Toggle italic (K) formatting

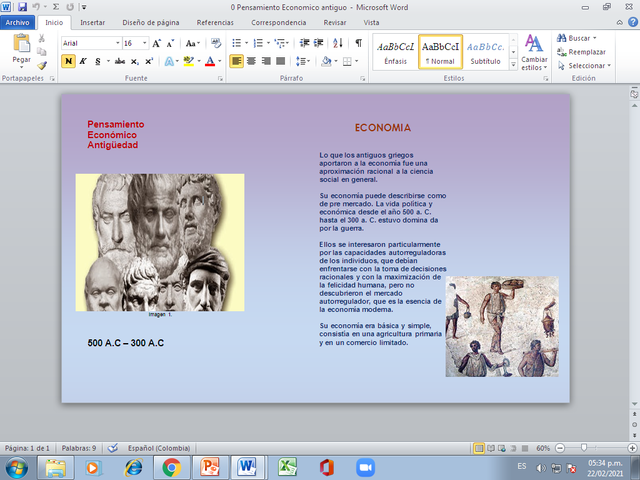(83, 62)
